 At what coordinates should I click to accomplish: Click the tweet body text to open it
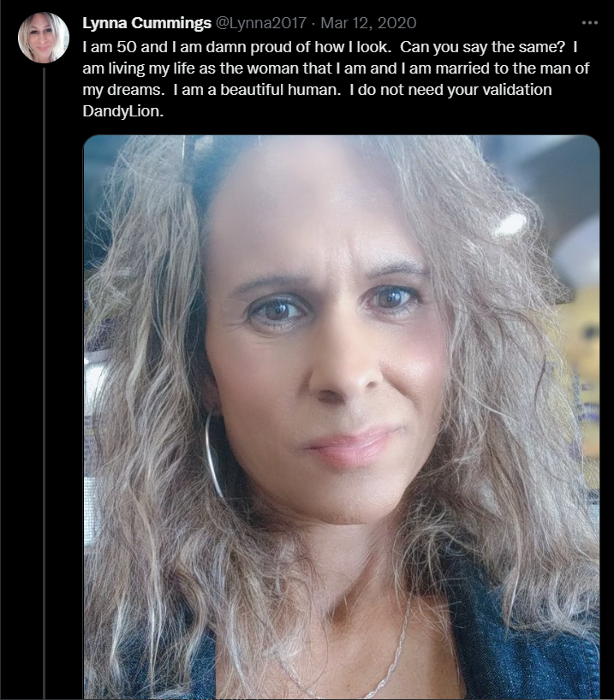(x=336, y=79)
